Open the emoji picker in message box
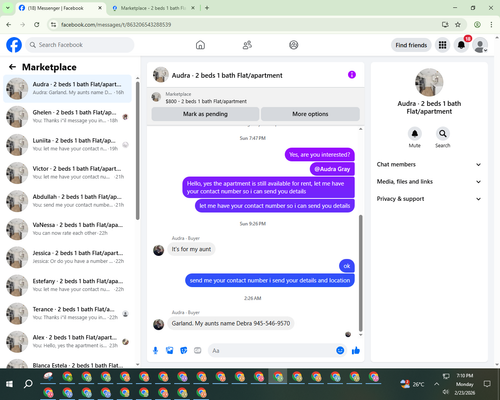The image size is (500, 400). pos(340,350)
